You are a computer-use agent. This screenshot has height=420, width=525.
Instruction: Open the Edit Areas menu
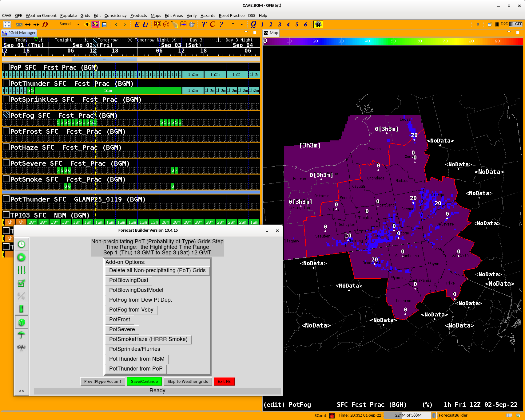click(x=174, y=15)
